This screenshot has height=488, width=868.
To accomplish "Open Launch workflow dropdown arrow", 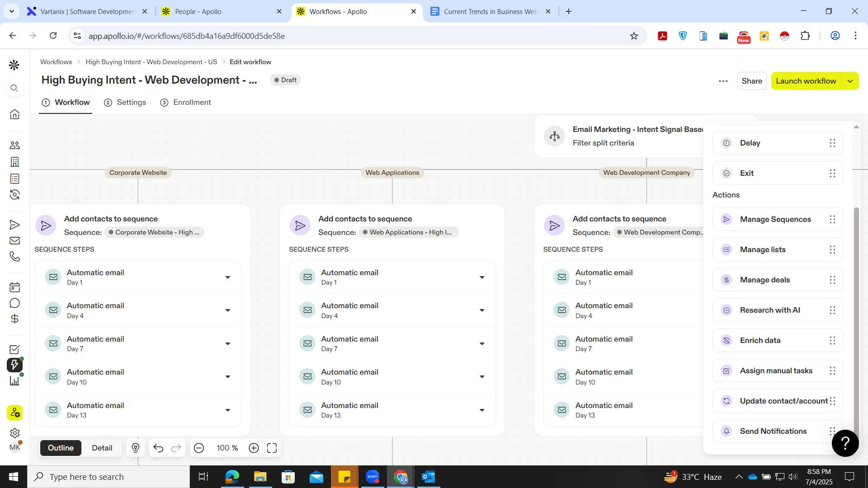I will (850, 81).
